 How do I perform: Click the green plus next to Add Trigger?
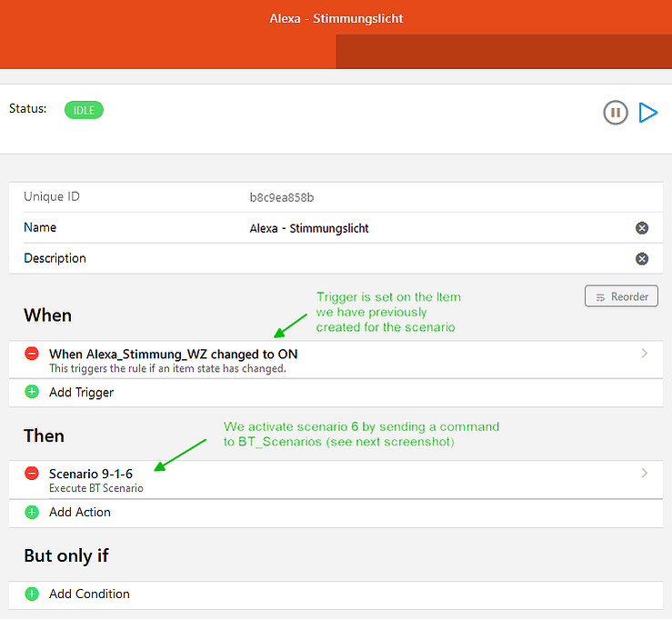(32, 392)
